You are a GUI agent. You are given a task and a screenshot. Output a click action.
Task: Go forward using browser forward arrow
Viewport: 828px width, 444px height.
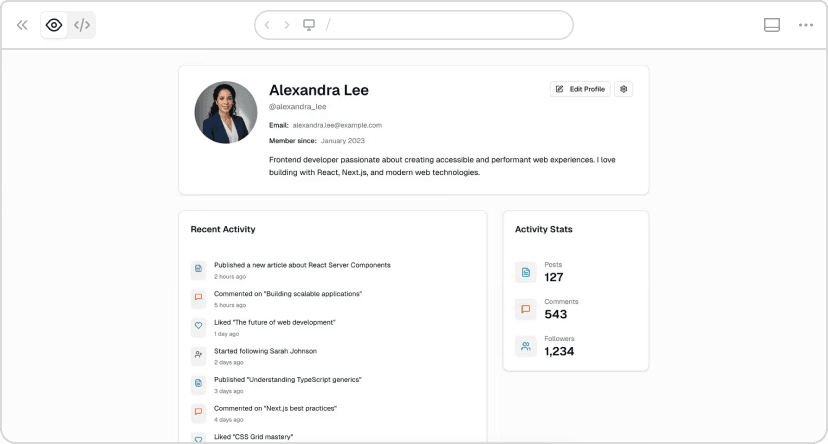287,25
